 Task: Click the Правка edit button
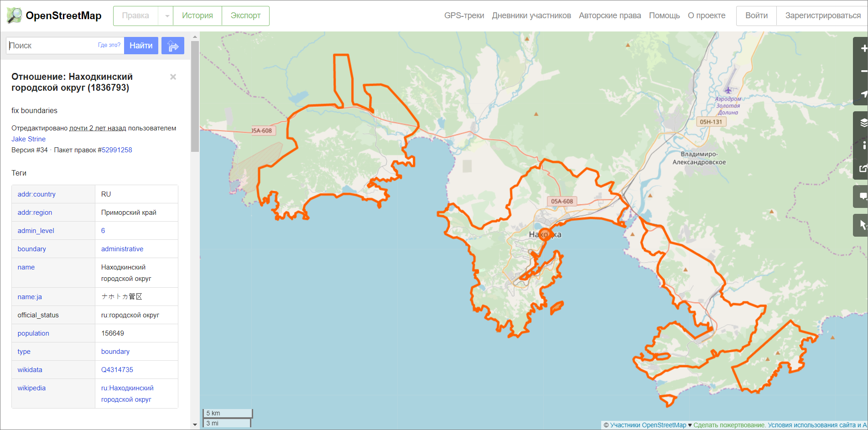[135, 16]
